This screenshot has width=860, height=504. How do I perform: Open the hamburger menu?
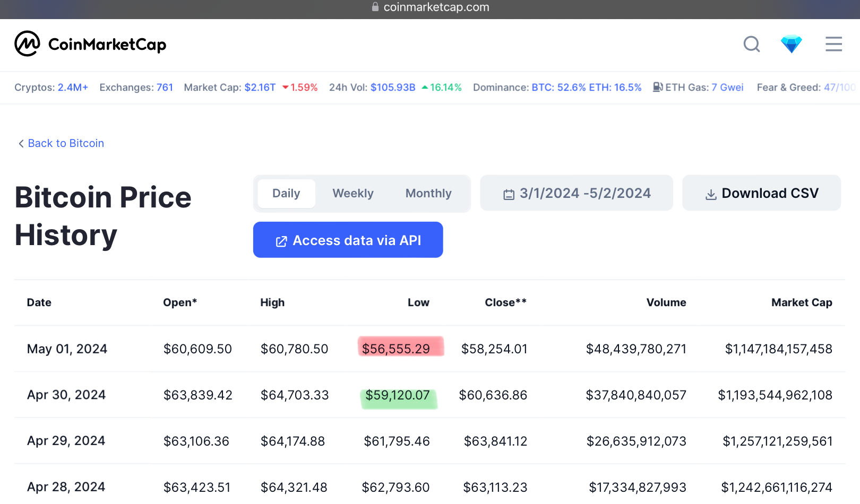tap(833, 44)
